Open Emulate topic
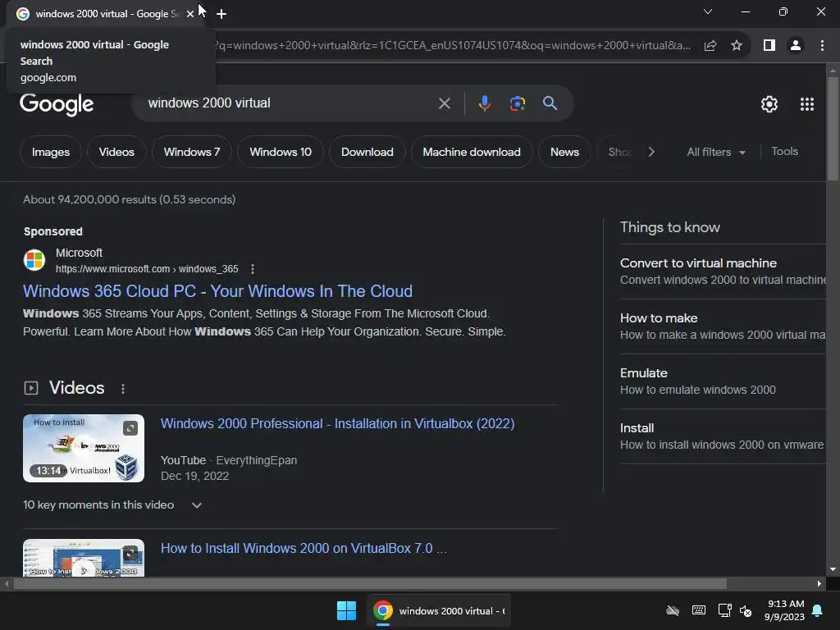The image size is (840, 630). click(x=723, y=381)
